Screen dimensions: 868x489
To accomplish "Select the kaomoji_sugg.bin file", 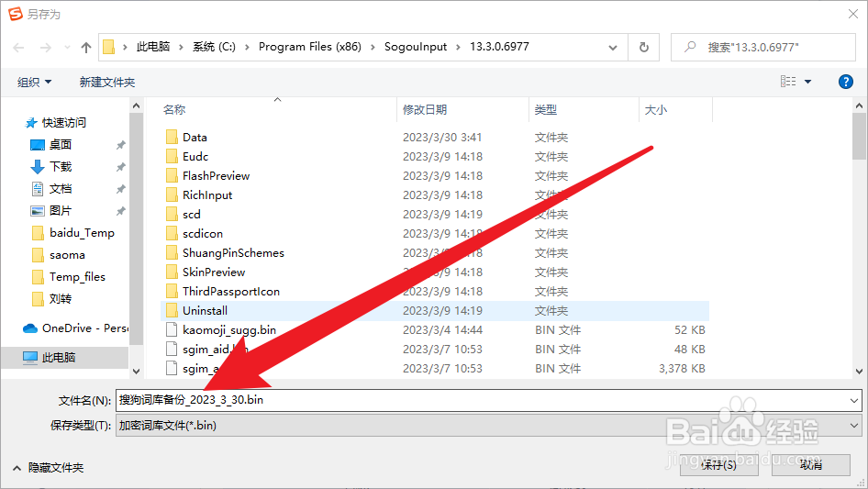I will [229, 330].
